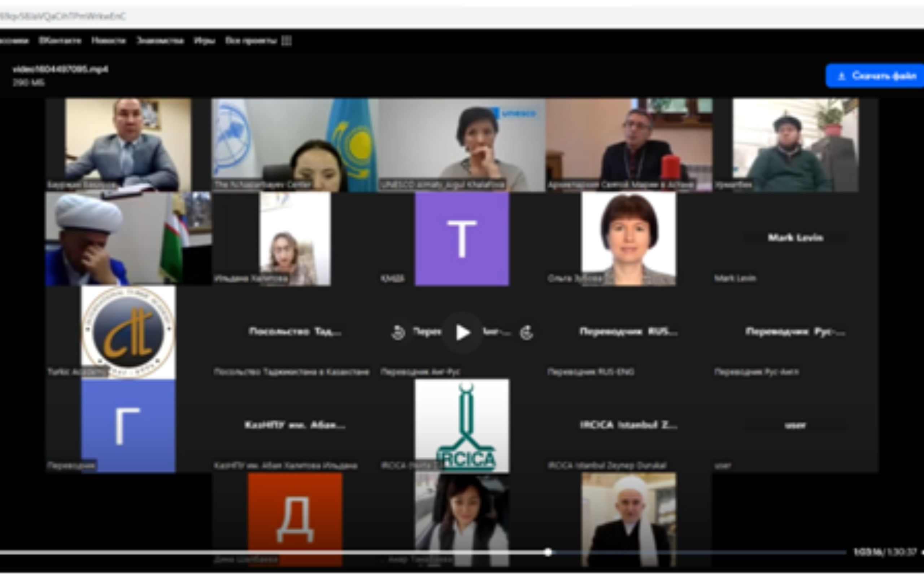Click the UNESCO Almaty participant video

[x=462, y=145]
